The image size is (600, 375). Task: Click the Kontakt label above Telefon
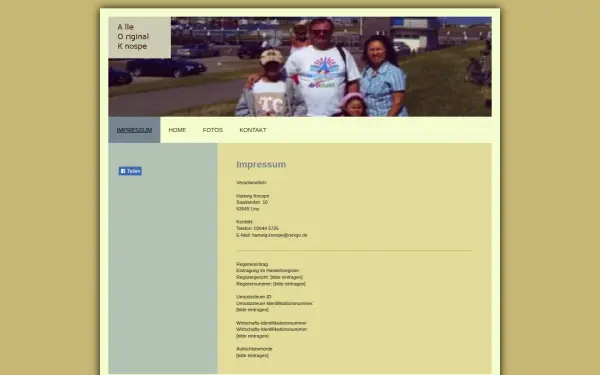click(245, 222)
